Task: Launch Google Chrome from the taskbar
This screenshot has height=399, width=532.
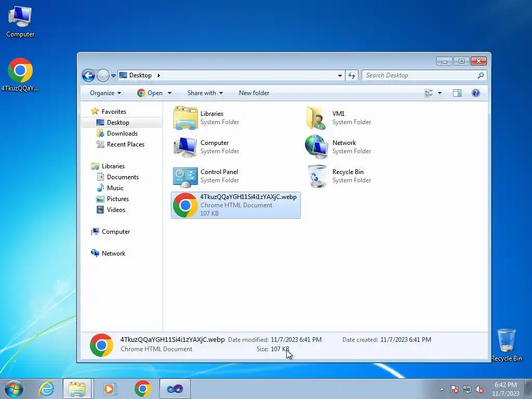Action: click(142, 389)
